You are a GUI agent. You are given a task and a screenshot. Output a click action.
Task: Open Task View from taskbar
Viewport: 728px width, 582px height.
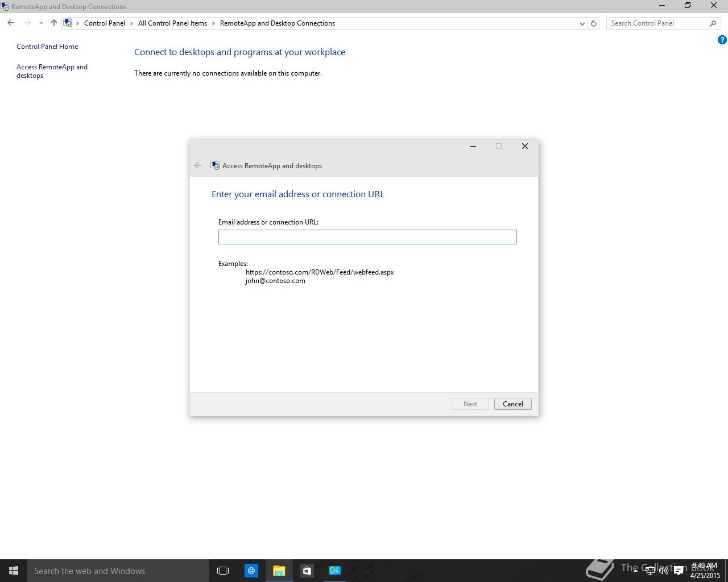223,571
